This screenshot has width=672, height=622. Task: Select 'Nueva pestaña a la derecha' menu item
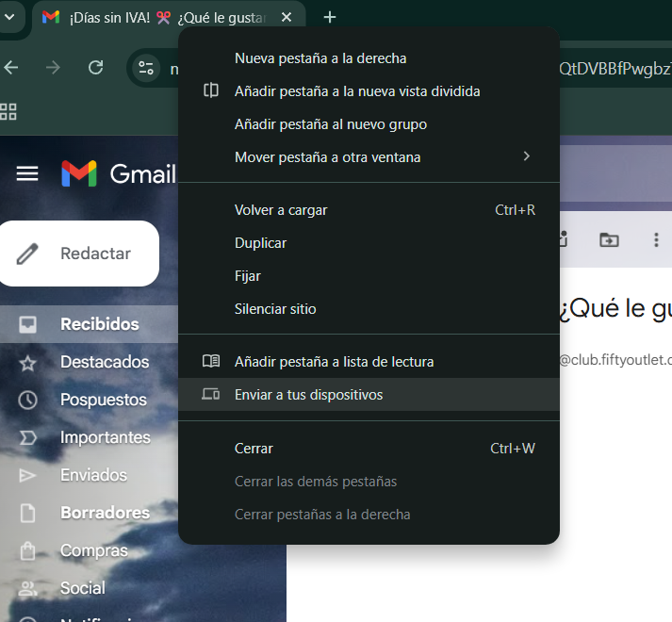[x=320, y=58]
